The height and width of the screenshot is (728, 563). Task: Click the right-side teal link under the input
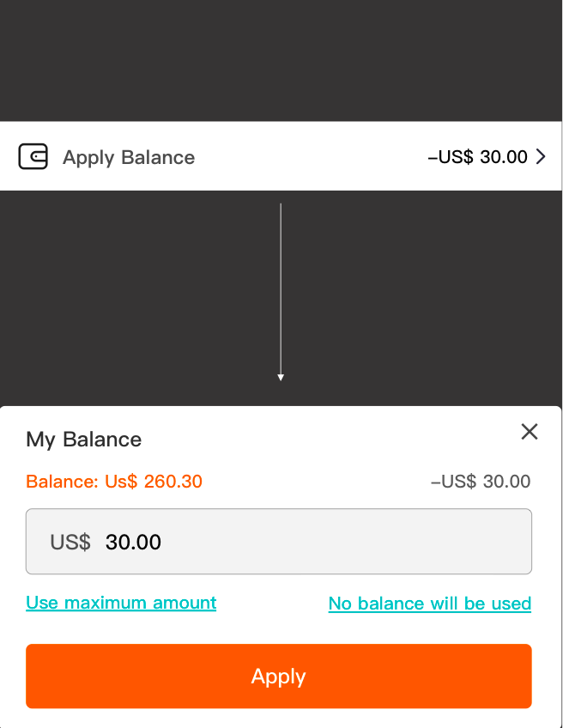click(429, 603)
